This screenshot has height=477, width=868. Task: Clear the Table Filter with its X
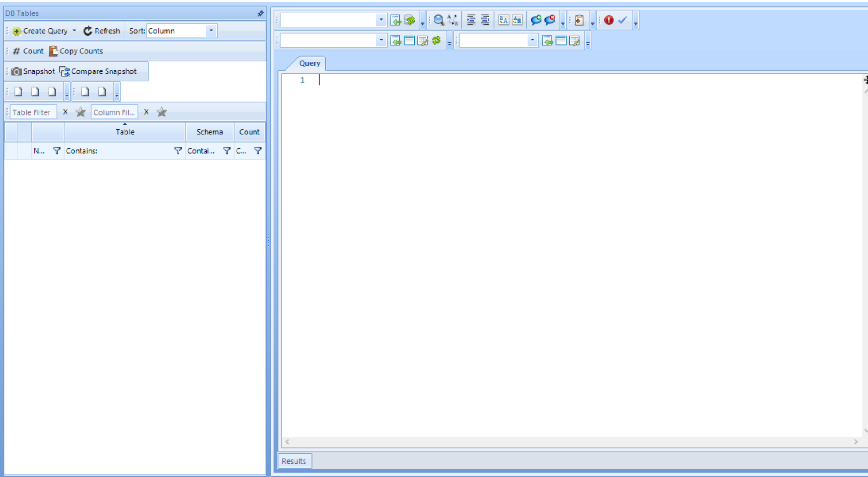coord(65,112)
